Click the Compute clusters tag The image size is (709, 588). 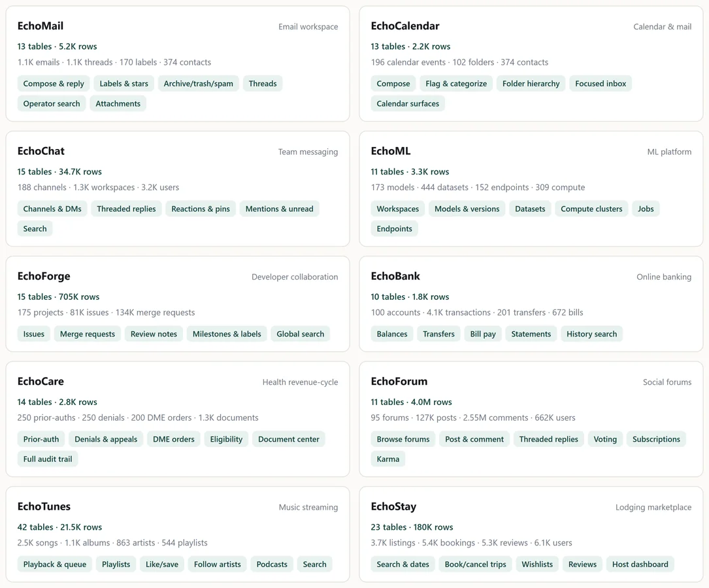591,209
